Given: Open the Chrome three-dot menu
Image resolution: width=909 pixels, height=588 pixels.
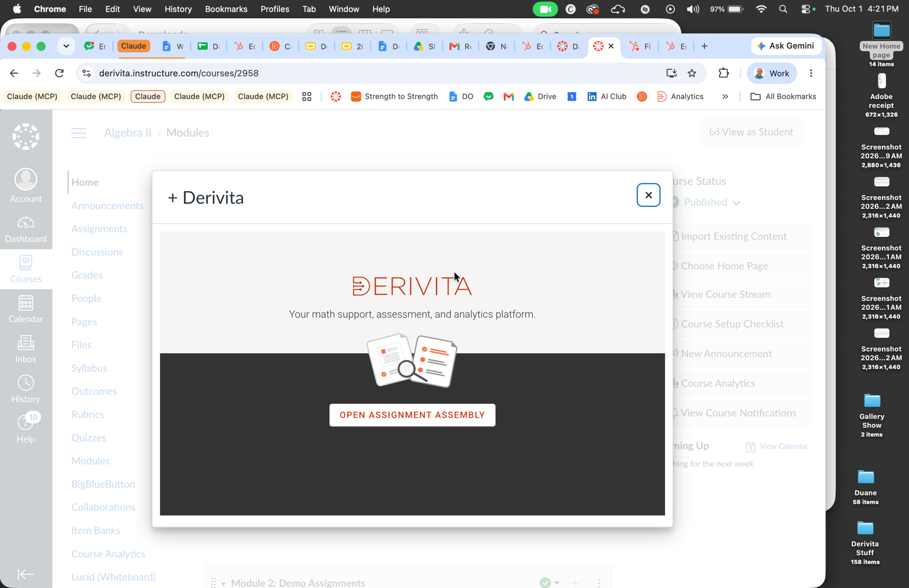Looking at the screenshot, I should [811, 73].
